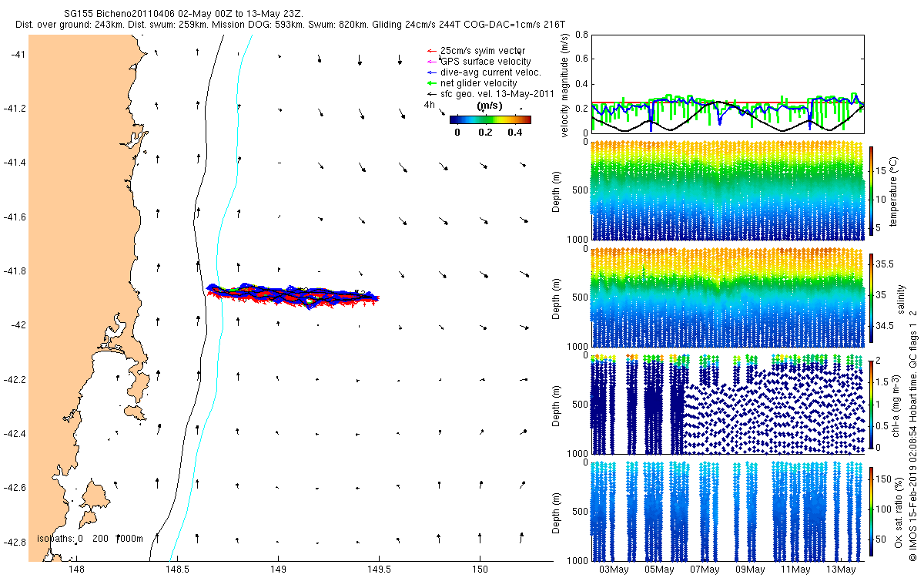Click the "-41" latitude tick label
This screenshot has width=924, height=578.
18,54
